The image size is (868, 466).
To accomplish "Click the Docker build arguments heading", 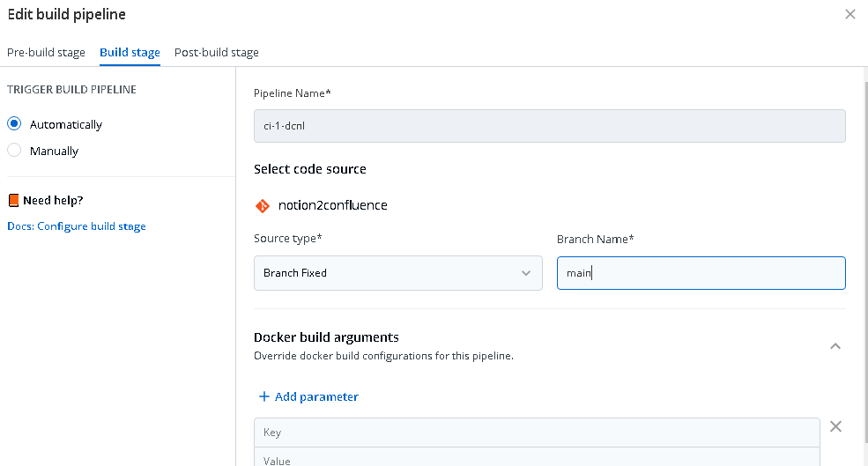I will point(326,337).
